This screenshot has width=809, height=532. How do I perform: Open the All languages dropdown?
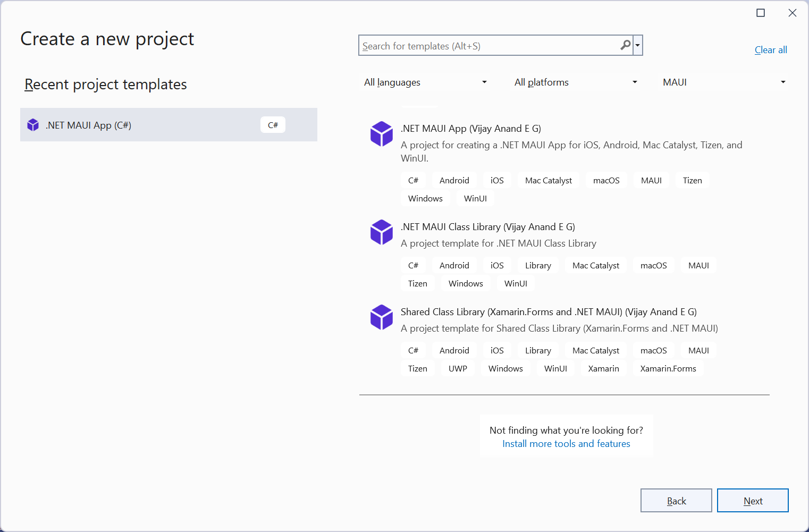[x=425, y=82]
